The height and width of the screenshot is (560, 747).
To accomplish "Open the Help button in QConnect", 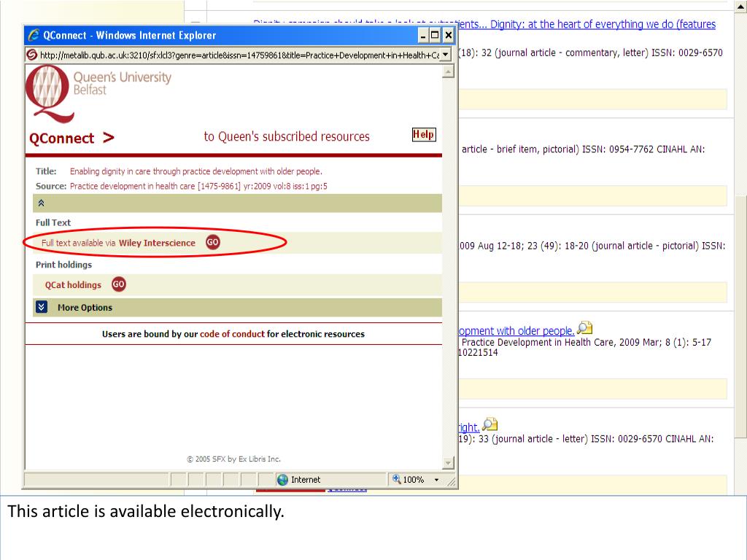I will click(x=424, y=135).
